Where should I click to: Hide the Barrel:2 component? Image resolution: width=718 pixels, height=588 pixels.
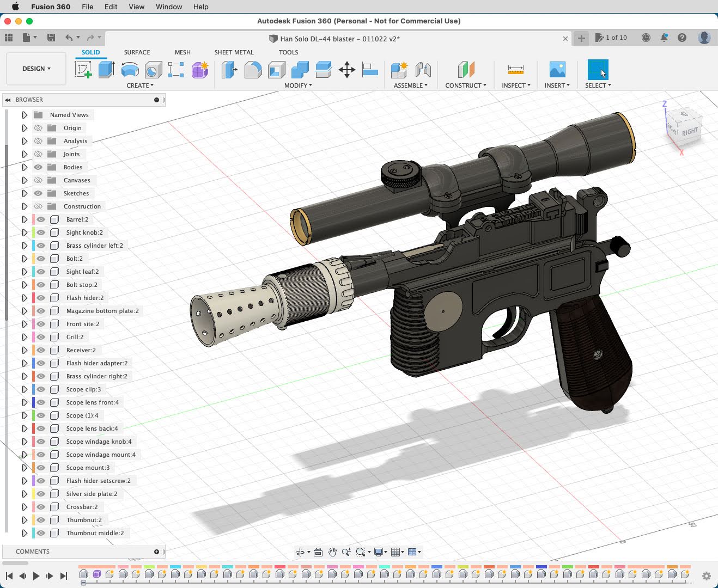(x=41, y=219)
